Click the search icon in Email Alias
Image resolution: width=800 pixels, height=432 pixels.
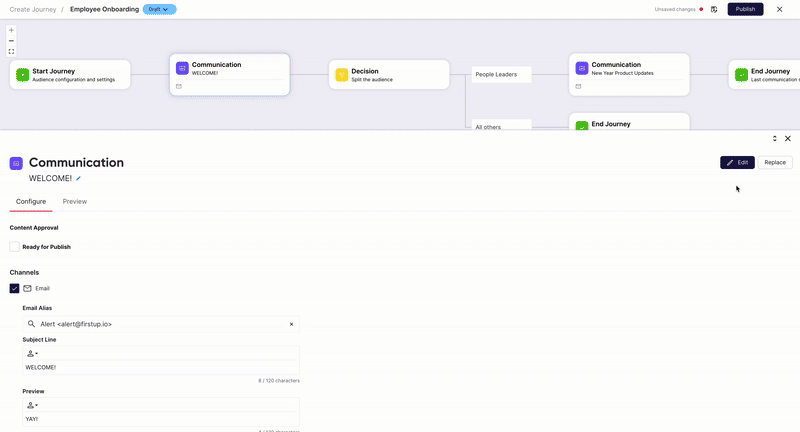click(x=31, y=324)
